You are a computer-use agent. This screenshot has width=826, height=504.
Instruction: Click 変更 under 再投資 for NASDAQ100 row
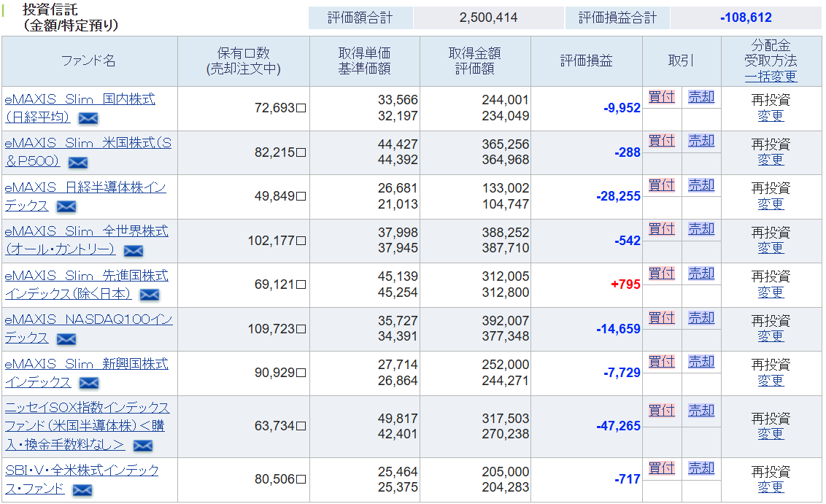(x=771, y=336)
